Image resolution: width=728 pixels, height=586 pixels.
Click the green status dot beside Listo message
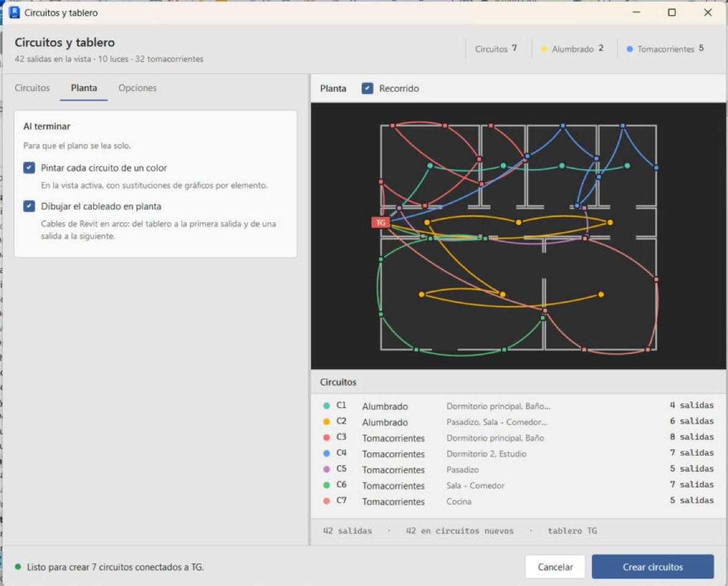18,566
